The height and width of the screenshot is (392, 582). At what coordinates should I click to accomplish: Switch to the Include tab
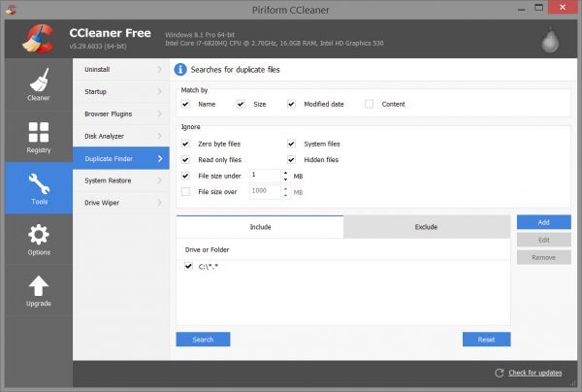coord(260,227)
